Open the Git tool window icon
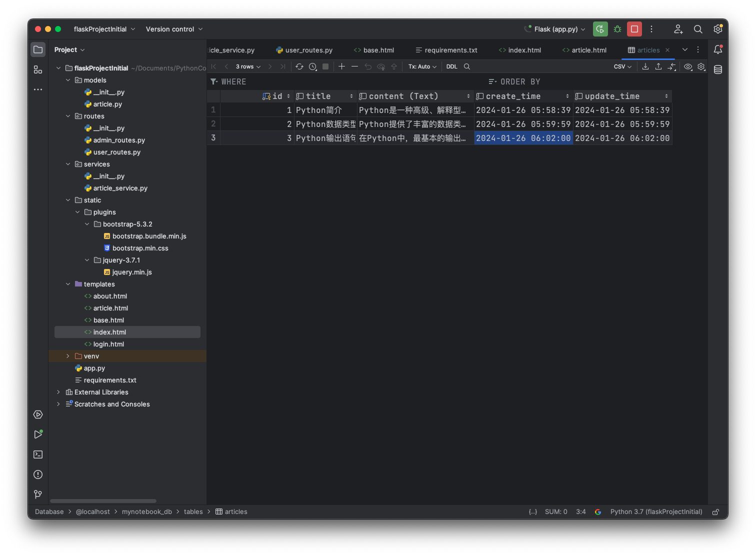This screenshot has width=756, height=556. [38, 494]
